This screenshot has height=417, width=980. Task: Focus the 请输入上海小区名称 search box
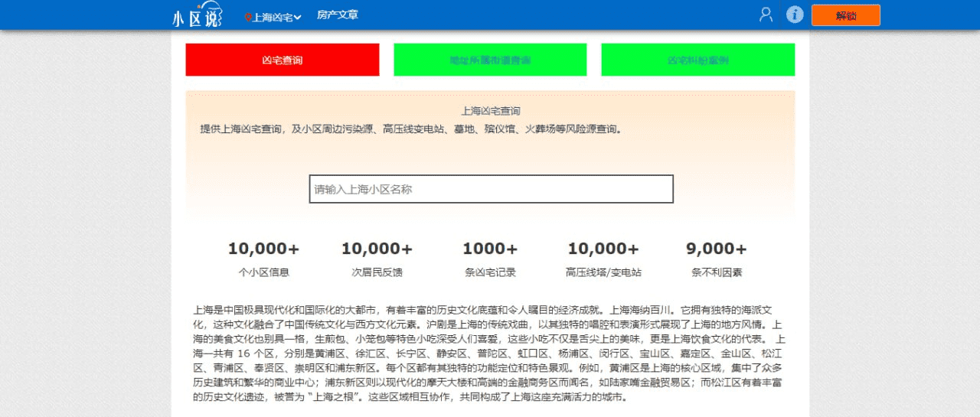coord(492,189)
